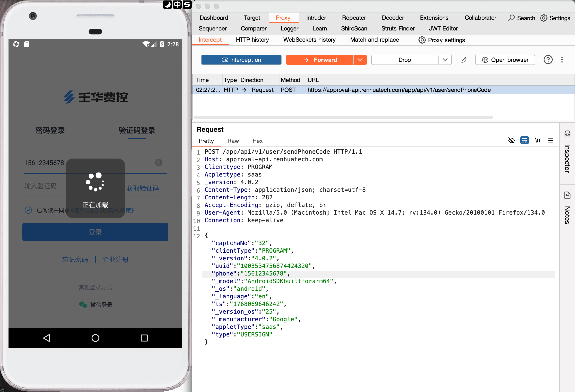The image size is (575, 392).
Task: Tap the Android home circle button
Action: (95, 338)
